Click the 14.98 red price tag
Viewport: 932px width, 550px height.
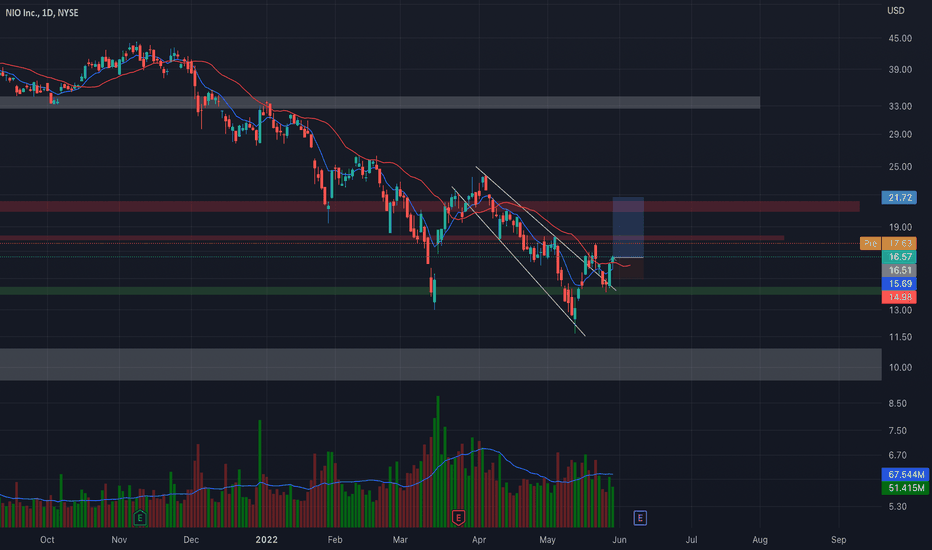(x=899, y=297)
